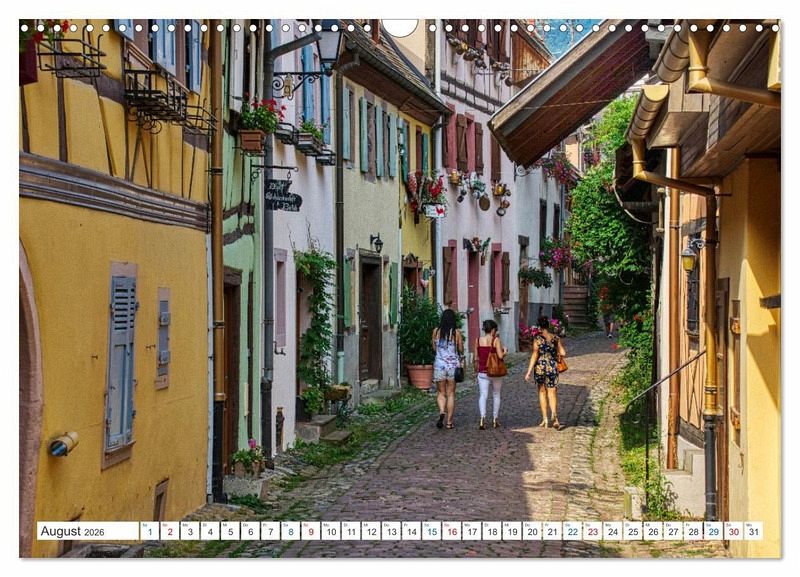
Task: Select day 25 in the calendar strip
Action: (x=634, y=531)
